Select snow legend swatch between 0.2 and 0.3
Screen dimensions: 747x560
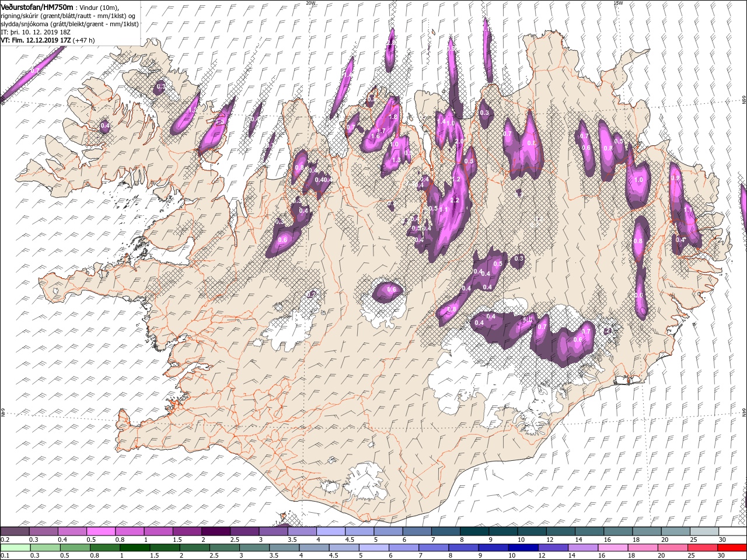pyautogui.click(x=15, y=531)
